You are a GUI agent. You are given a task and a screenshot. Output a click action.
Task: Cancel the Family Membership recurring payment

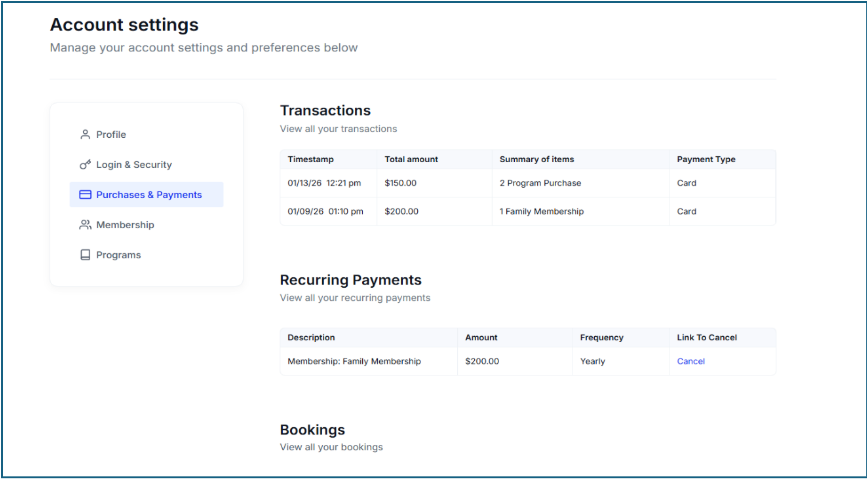pos(691,361)
